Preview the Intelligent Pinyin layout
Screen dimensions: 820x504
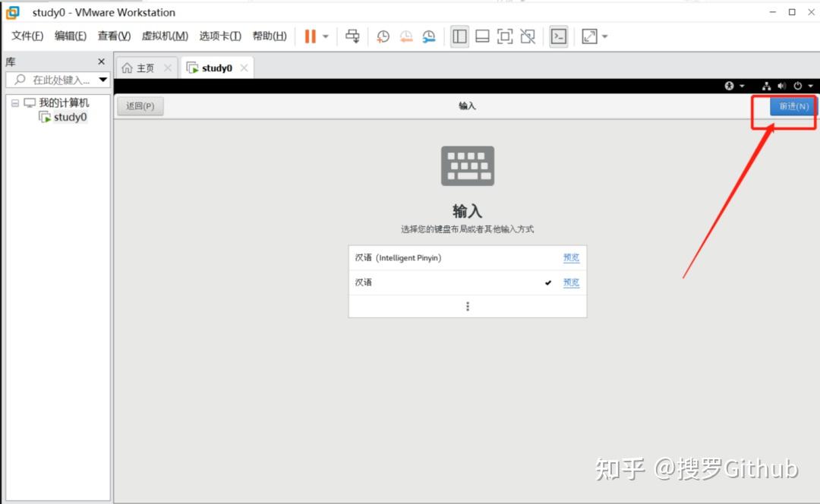pyautogui.click(x=571, y=257)
